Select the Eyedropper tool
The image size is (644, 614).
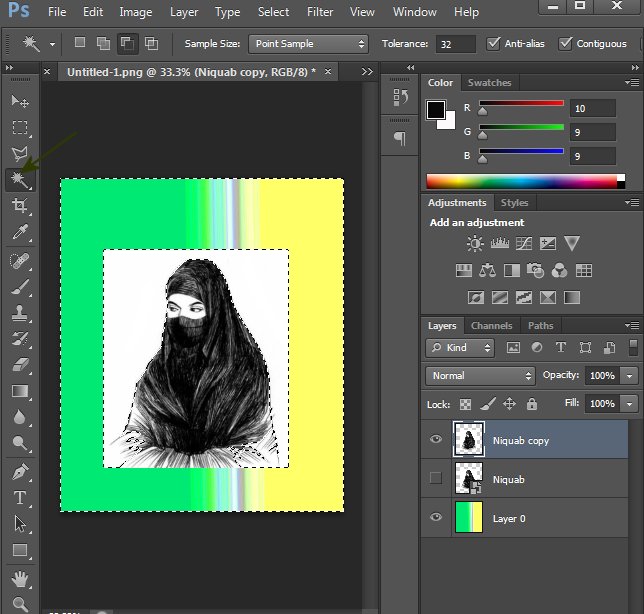tap(19, 231)
